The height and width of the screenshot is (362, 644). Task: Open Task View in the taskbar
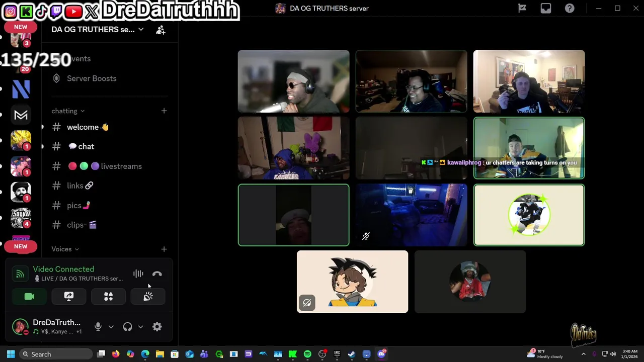point(101,354)
